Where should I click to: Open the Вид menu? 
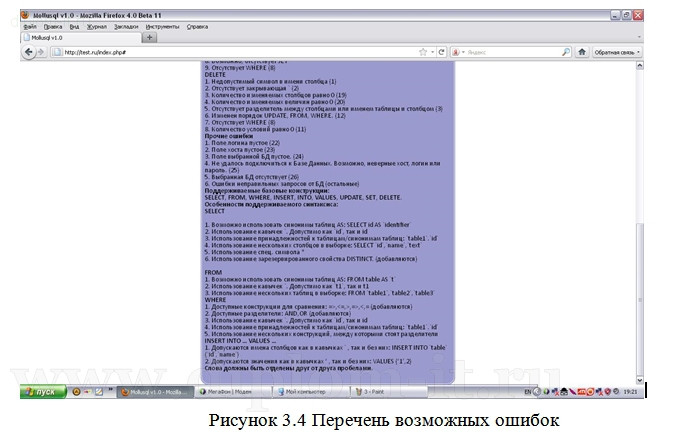pos(74,27)
